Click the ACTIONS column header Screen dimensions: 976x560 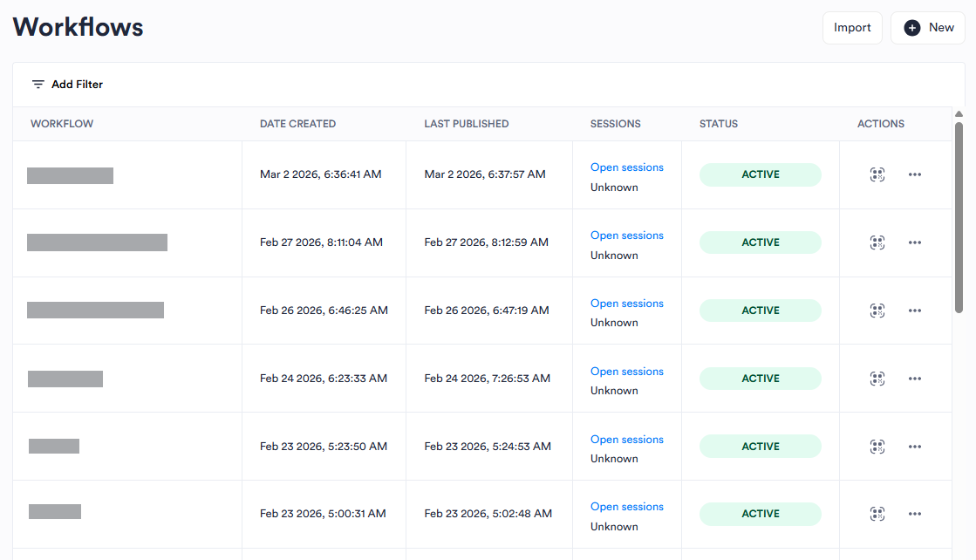point(881,124)
